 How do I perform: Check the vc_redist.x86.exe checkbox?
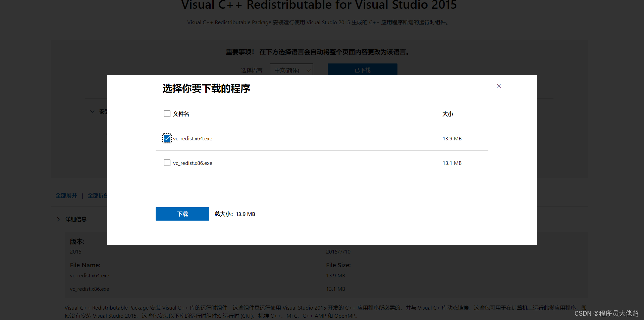[x=167, y=163]
